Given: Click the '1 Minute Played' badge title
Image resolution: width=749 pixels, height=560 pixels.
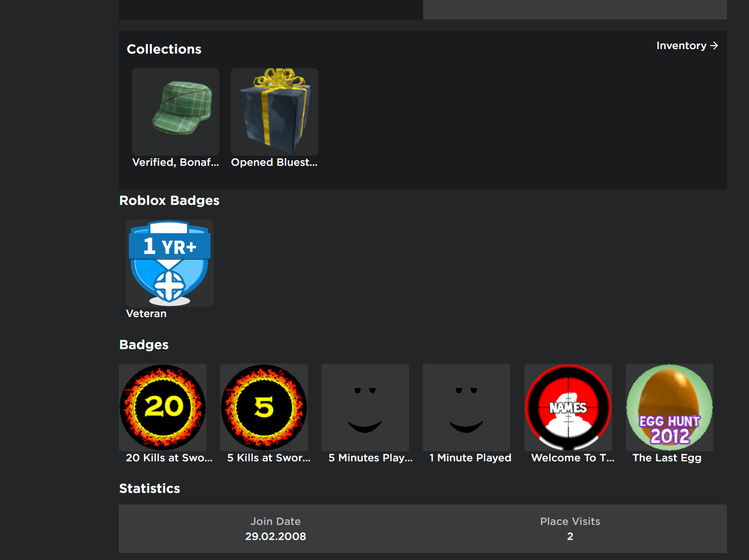Looking at the screenshot, I should point(470,458).
